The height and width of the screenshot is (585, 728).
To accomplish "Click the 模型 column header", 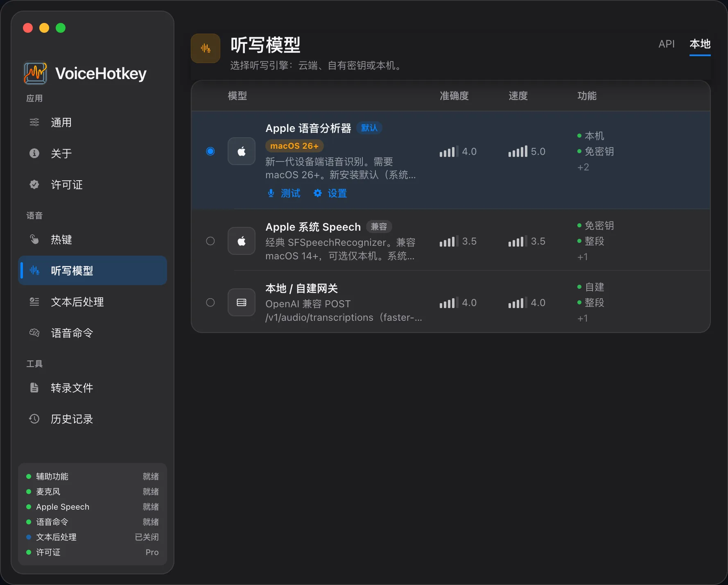I will click(237, 95).
